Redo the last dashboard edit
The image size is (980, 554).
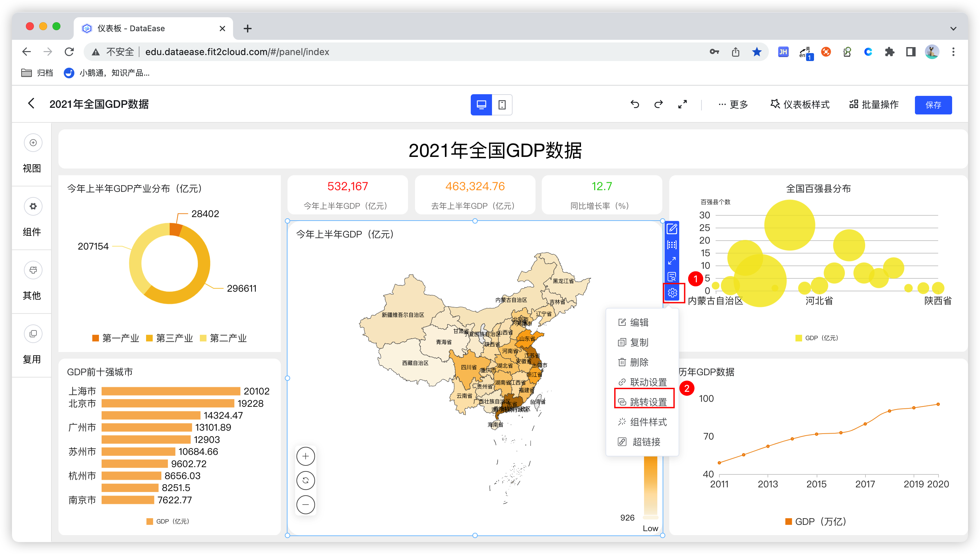(658, 104)
